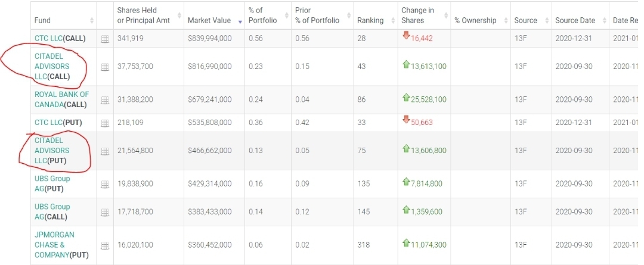Click grid icon in CTC LLC(PUT) row
This screenshot has height=265, width=644.
coord(105,123)
